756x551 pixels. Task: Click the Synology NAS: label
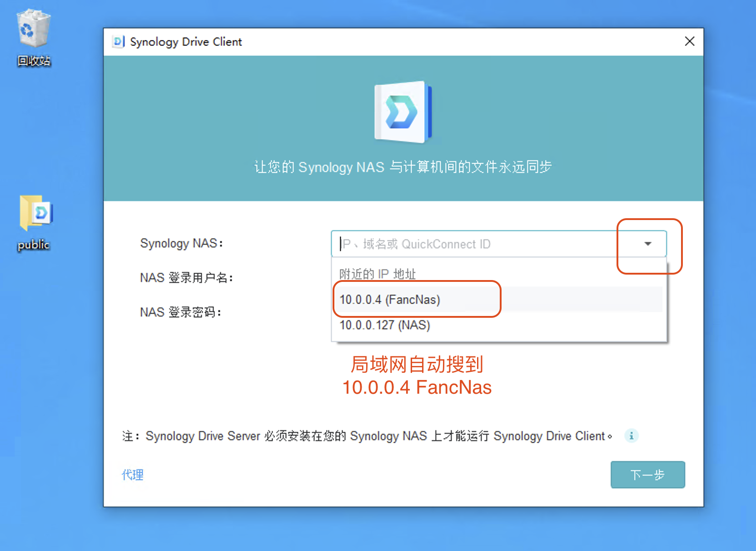182,243
